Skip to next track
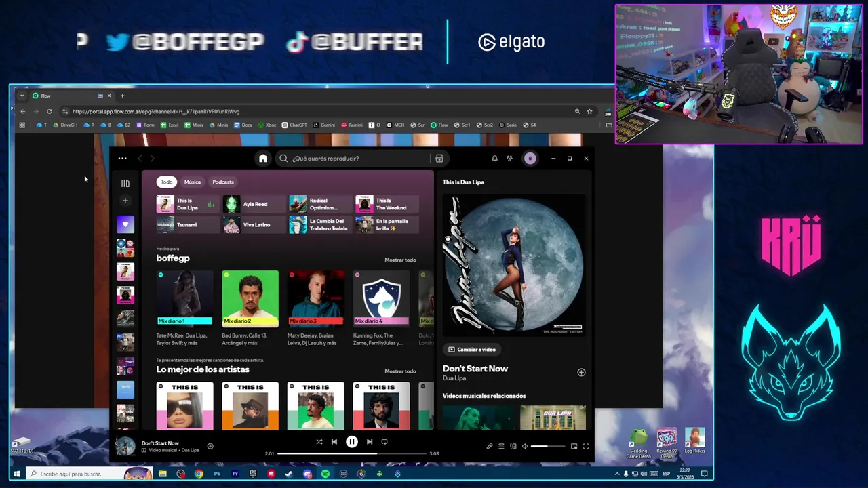The image size is (868, 488). (370, 442)
